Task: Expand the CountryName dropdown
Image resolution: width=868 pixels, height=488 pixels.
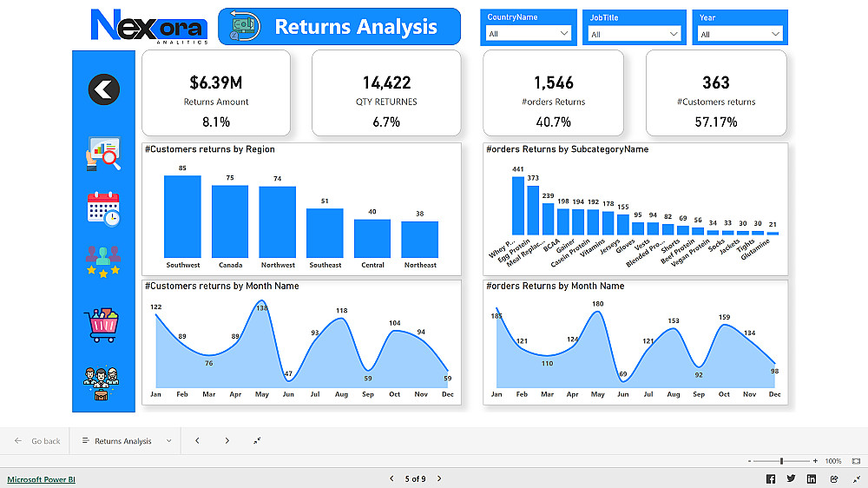Action: click(x=528, y=34)
